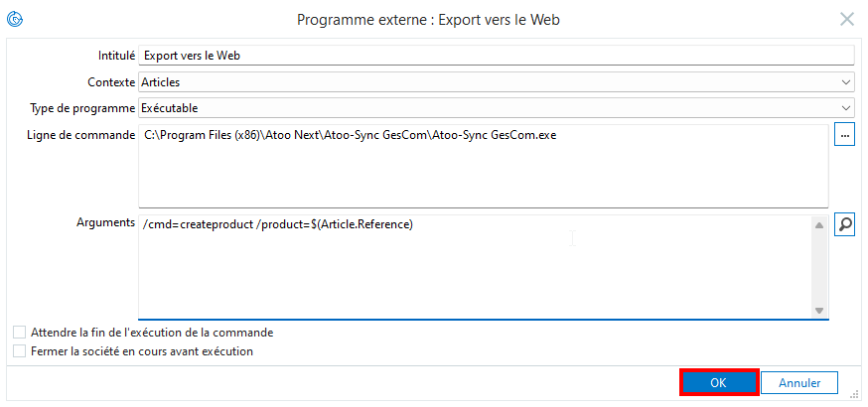Click the application logo icon in title bar
The image size is (868, 407).
click(14, 20)
